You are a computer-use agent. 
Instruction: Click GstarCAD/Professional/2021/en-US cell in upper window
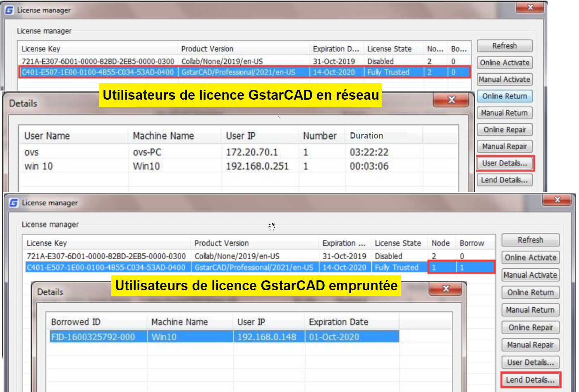click(x=238, y=72)
